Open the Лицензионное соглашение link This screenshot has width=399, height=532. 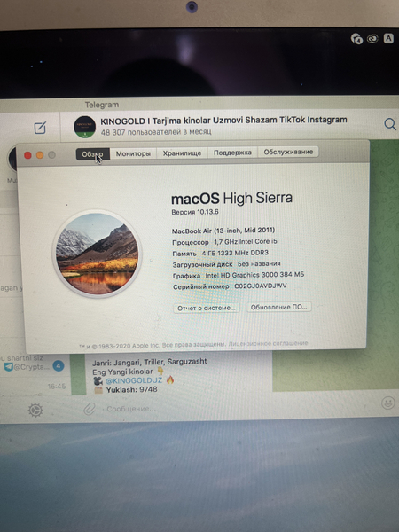click(268, 344)
